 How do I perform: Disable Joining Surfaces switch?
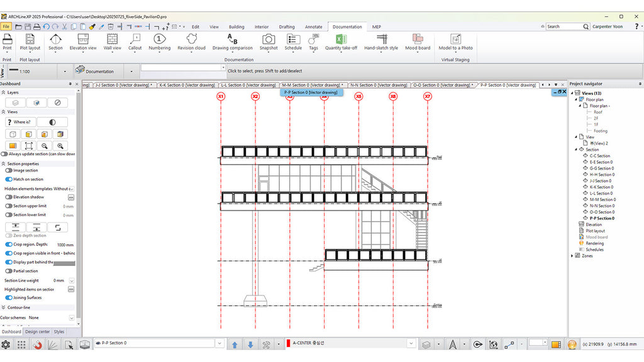tap(9, 297)
